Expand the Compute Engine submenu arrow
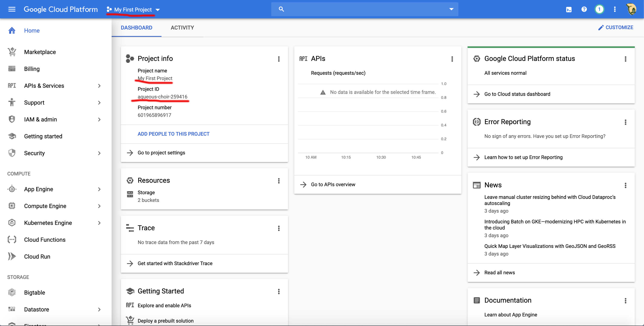The height and width of the screenshot is (326, 644). coord(99,206)
